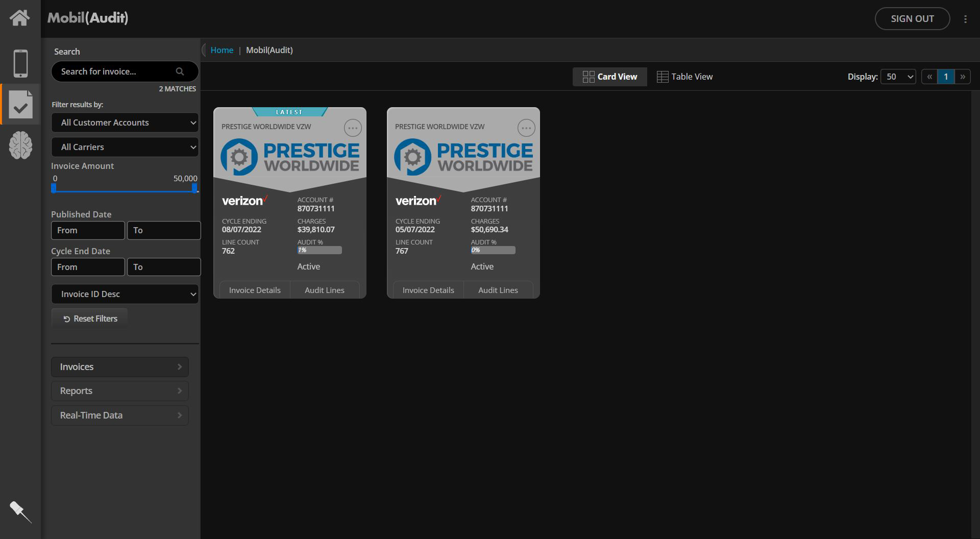
Task: Click audit progress bar showing 1%
Action: (x=320, y=250)
